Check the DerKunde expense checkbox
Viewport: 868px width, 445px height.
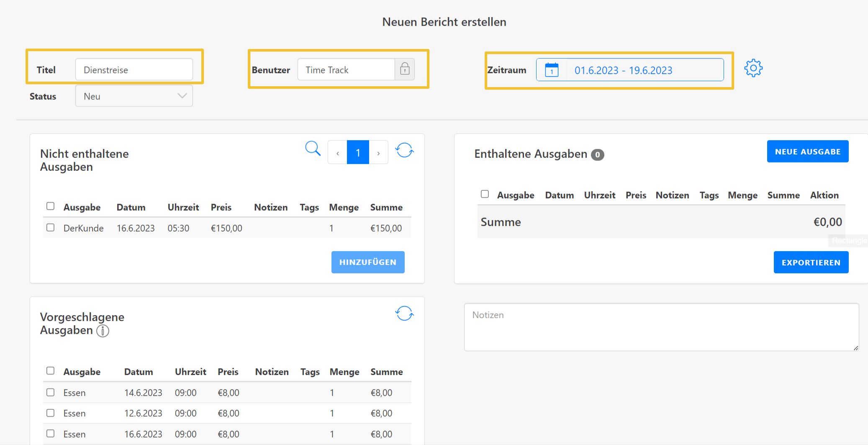click(51, 227)
